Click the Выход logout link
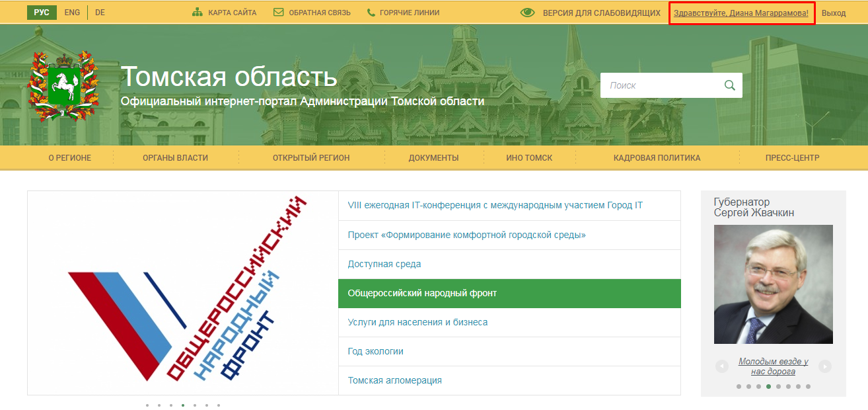Image resolution: width=868 pixels, height=410 pixels. pos(834,13)
